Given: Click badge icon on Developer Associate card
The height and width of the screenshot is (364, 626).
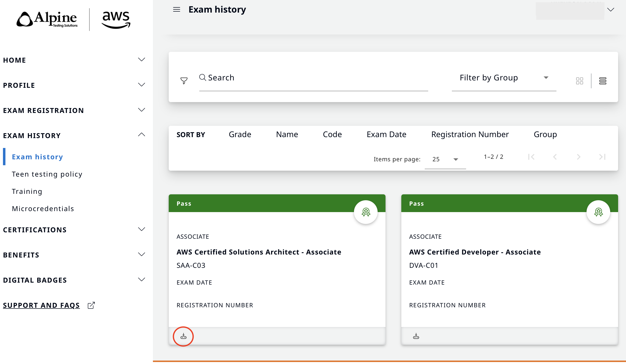Looking at the screenshot, I should click(x=598, y=212).
